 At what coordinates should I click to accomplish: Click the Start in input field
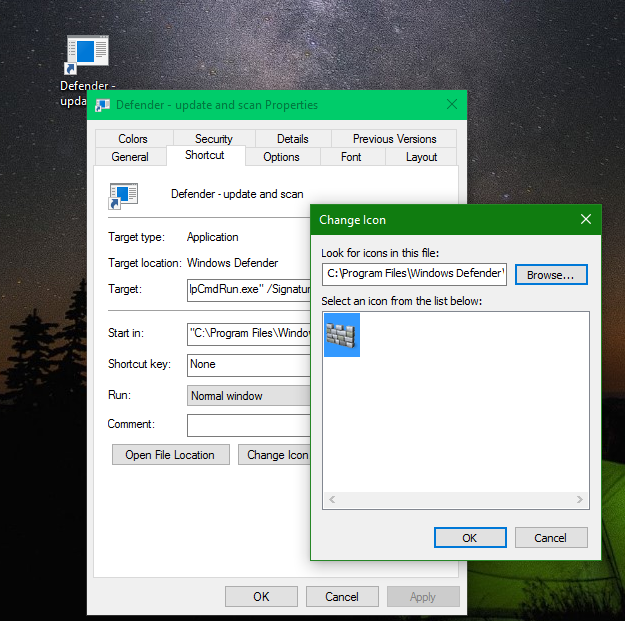tap(249, 334)
